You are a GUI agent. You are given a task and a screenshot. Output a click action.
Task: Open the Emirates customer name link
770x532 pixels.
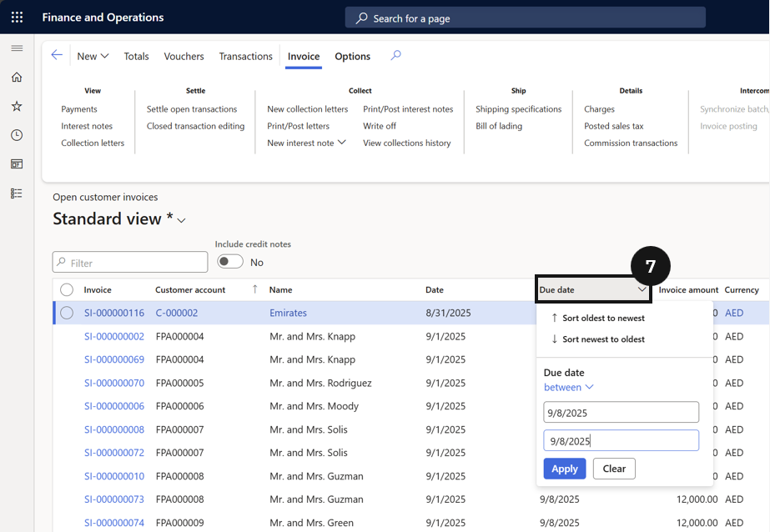click(x=288, y=313)
